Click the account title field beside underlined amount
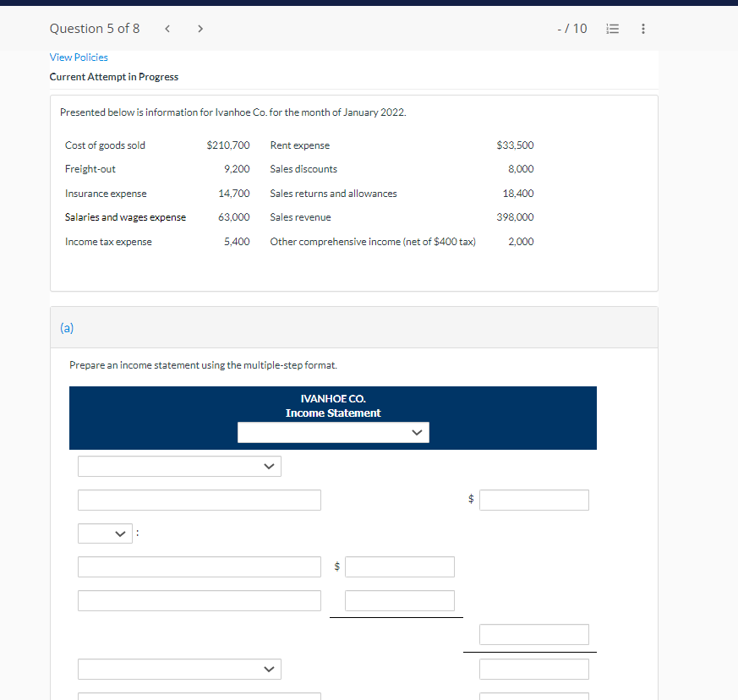The height and width of the screenshot is (700, 738). point(200,601)
